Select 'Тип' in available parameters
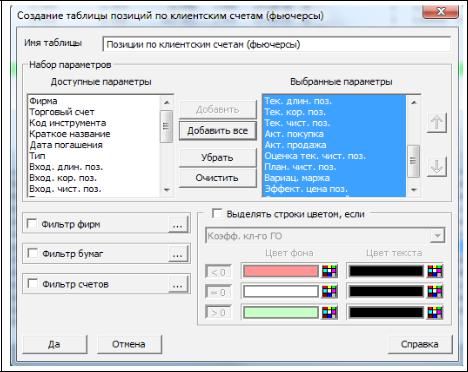Screen dimensions: 468x372 [x=94, y=156]
